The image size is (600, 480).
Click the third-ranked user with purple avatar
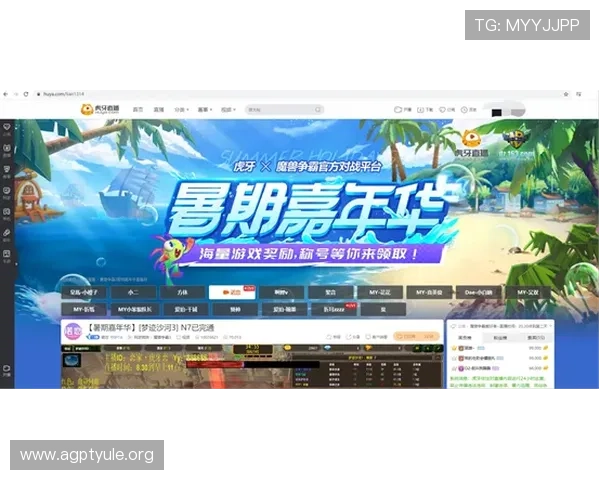tap(500, 368)
